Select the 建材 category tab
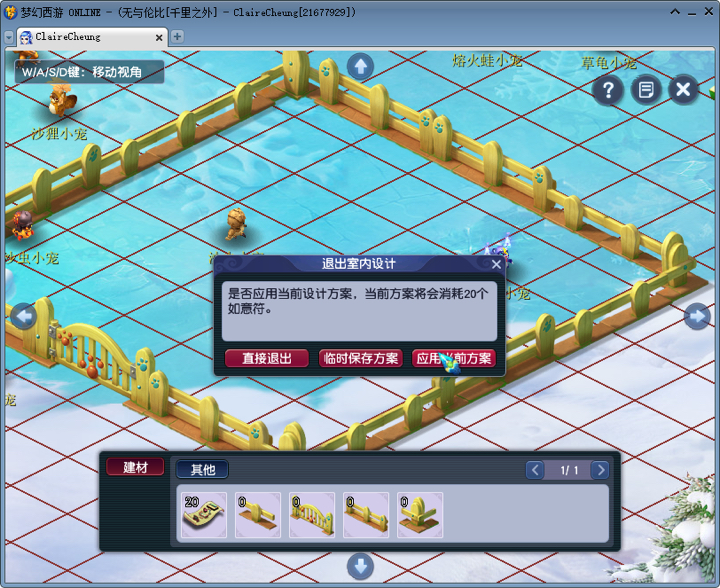Image resolution: width=720 pixels, height=588 pixels. [x=135, y=467]
